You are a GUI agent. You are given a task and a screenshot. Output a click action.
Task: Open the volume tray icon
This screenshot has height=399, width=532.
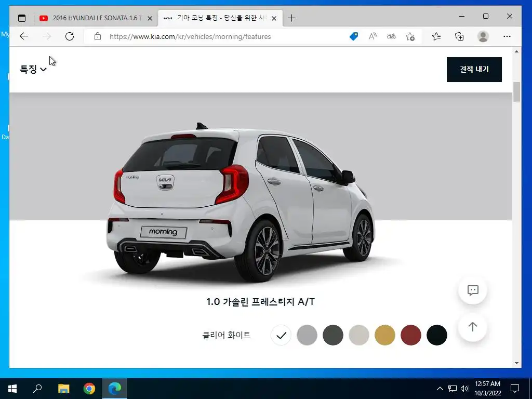(x=464, y=389)
